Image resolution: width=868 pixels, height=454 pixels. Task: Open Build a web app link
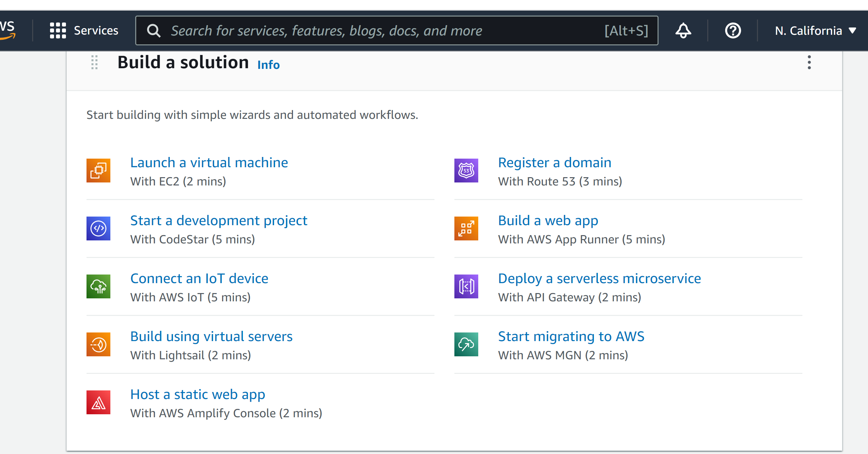pos(548,221)
